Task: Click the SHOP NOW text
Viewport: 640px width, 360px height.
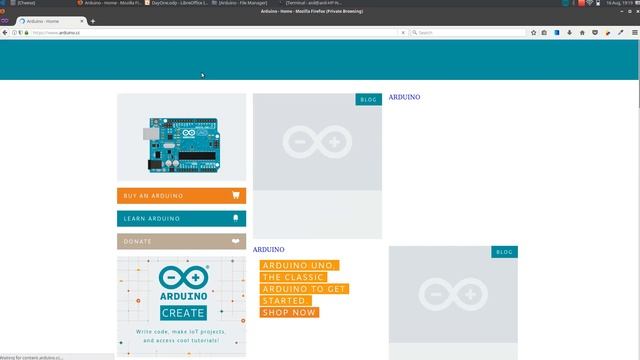Action: click(289, 313)
